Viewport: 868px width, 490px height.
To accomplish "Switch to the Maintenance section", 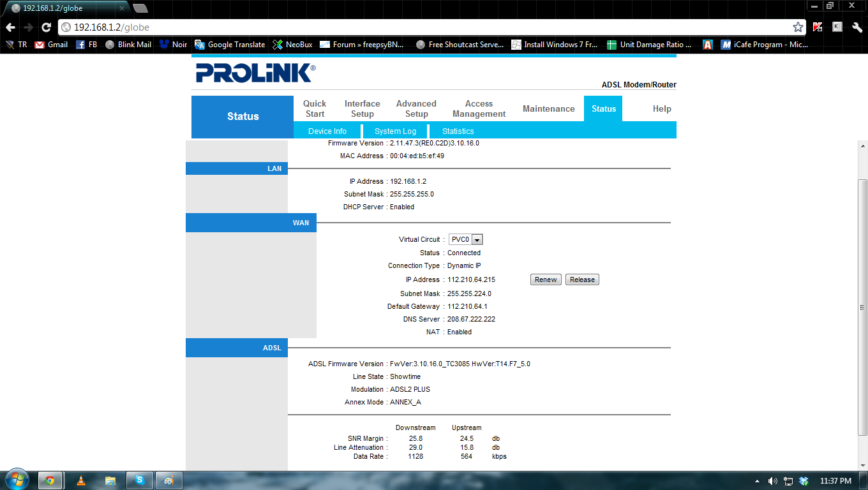I will [548, 108].
